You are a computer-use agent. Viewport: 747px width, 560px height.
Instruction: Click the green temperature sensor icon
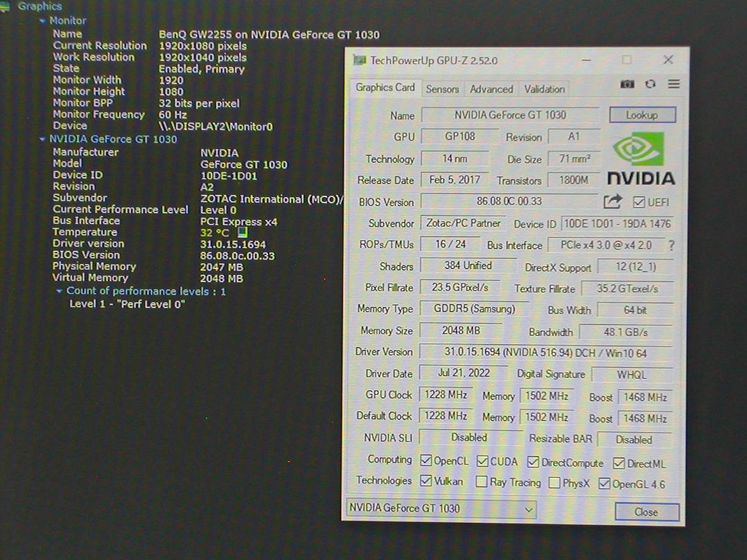point(243,232)
